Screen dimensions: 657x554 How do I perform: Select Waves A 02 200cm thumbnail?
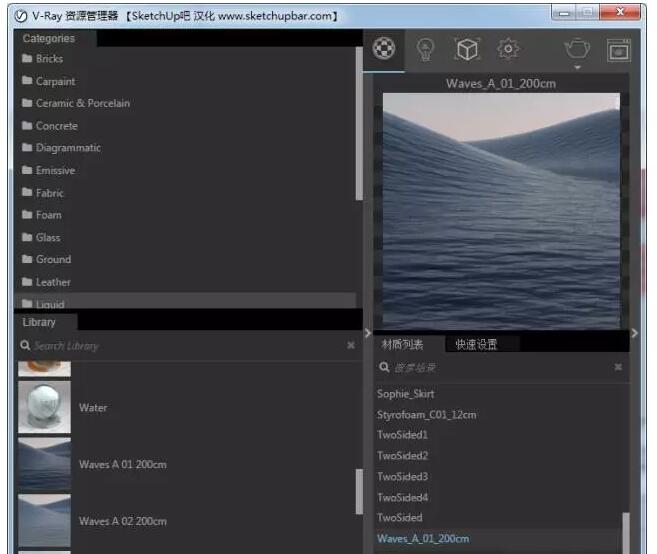tap(44, 521)
